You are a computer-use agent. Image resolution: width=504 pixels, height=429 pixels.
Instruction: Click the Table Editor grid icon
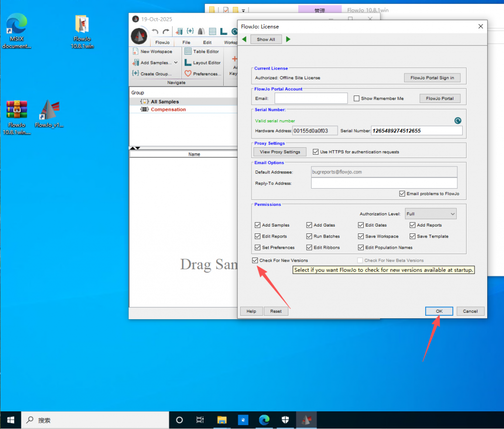tap(188, 51)
